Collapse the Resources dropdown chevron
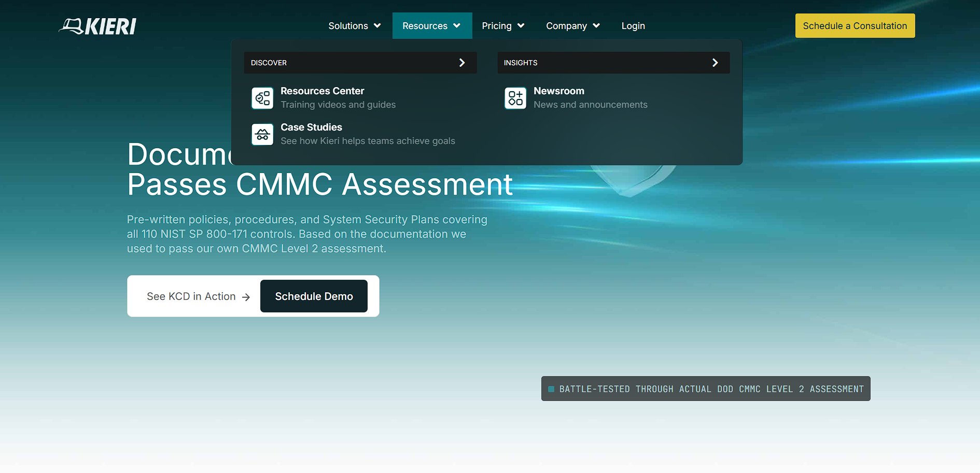980x473 pixels. pyautogui.click(x=457, y=26)
